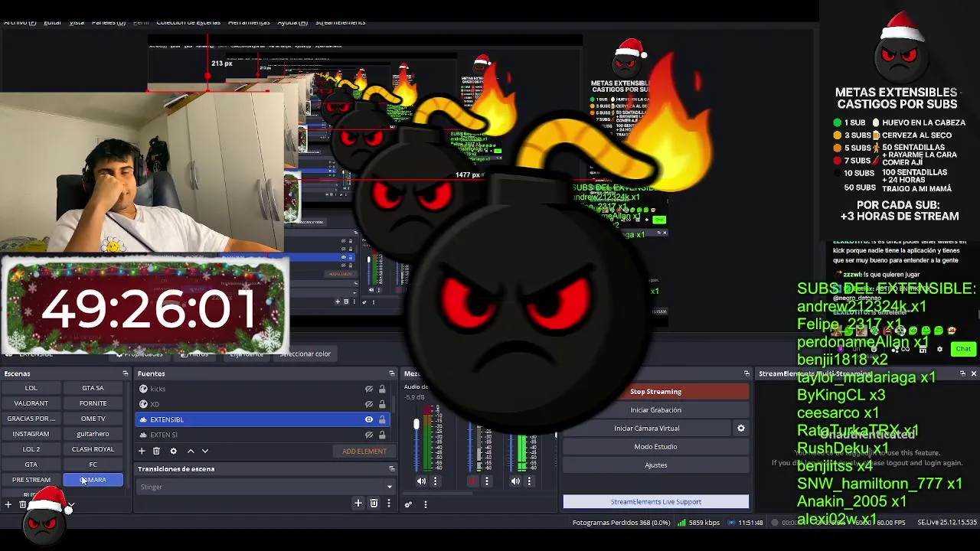Open audio mixer three-dot menu
The height and width of the screenshot is (551, 980).
pos(425,504)
